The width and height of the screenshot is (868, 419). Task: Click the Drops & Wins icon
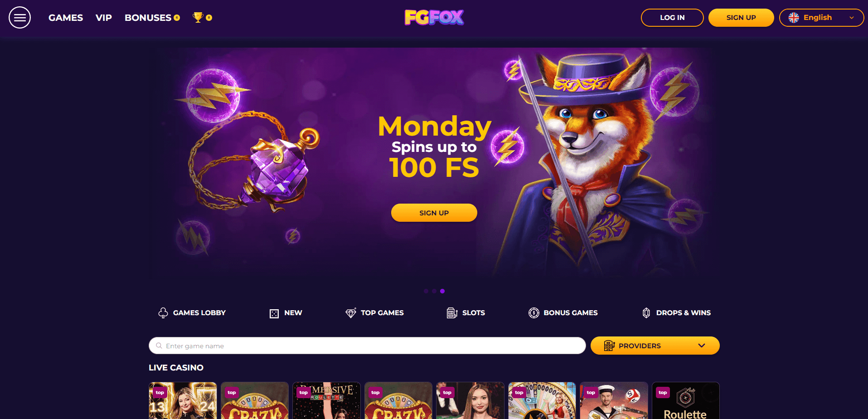point(646,313)
